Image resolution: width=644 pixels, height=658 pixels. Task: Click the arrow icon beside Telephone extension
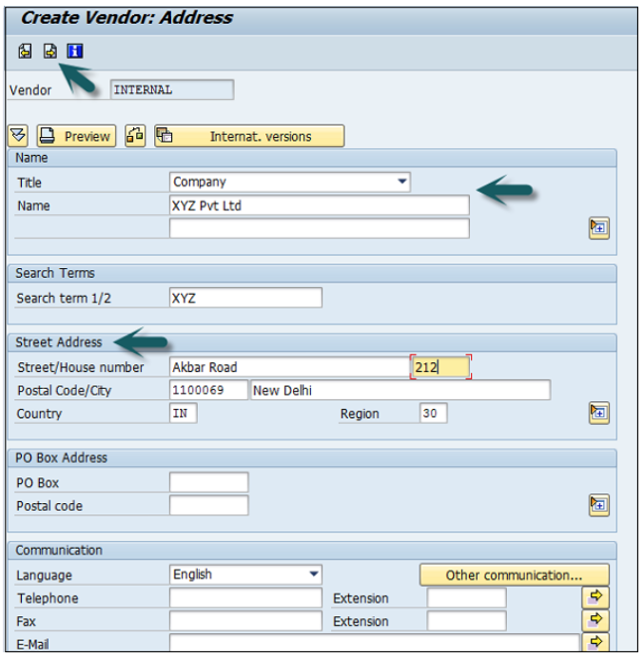pyautogui.click(x=596, y=597)
